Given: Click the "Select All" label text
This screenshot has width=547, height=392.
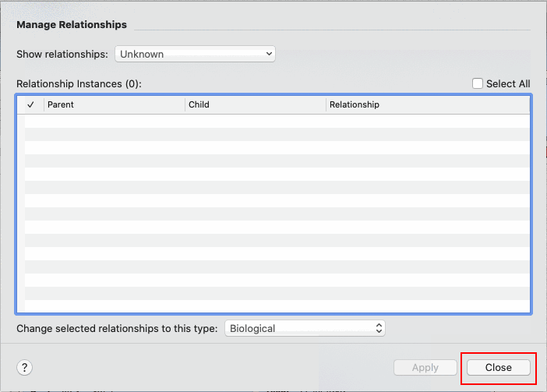Looking at the screenshot, I should click(x=508, y=83).
